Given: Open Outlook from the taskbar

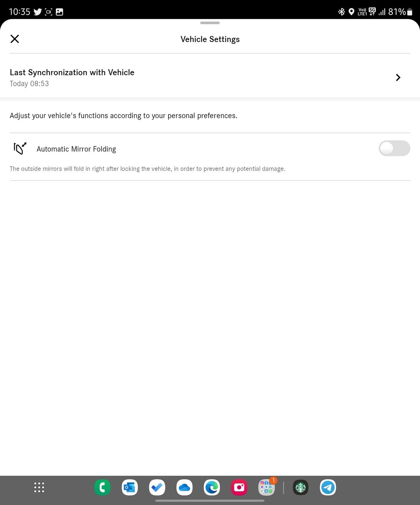Looking at the screenshot, I should tap(129, 487).
